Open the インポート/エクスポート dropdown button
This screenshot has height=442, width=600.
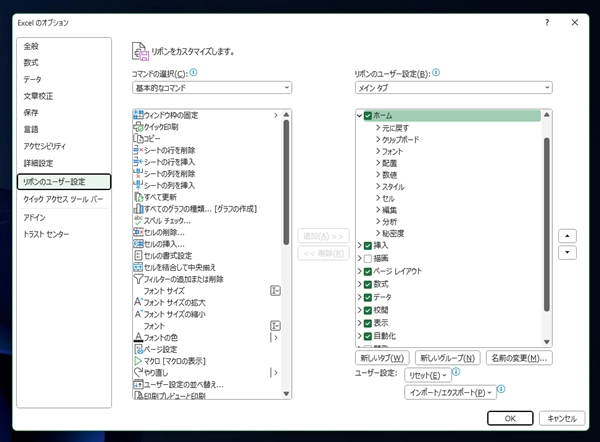450,393
